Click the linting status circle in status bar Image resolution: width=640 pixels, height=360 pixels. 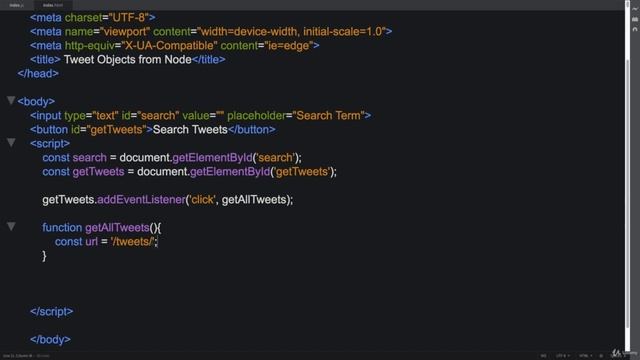(x=601, y=356)
